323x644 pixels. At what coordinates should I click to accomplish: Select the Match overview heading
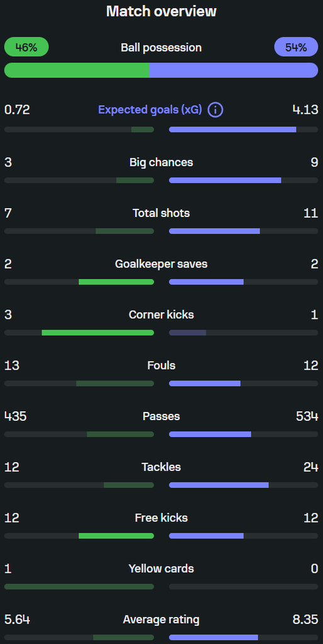pos(161,11)
